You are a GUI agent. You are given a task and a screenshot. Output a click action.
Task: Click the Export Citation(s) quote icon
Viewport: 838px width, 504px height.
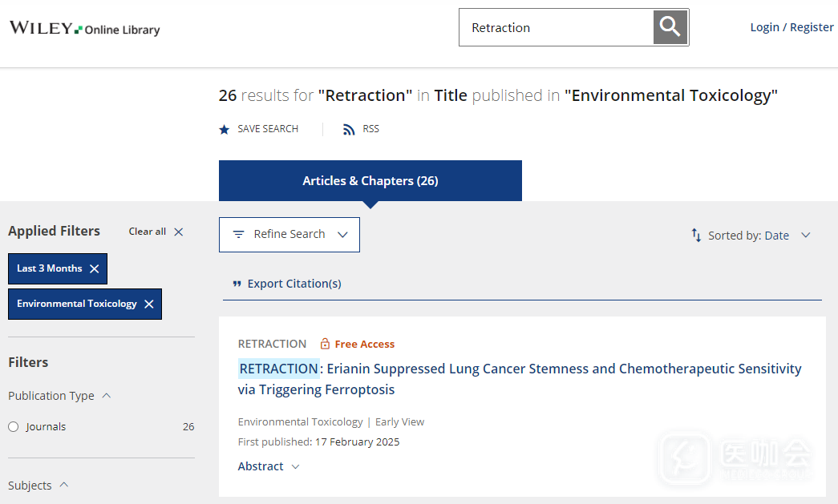click(x=237, y=284)
